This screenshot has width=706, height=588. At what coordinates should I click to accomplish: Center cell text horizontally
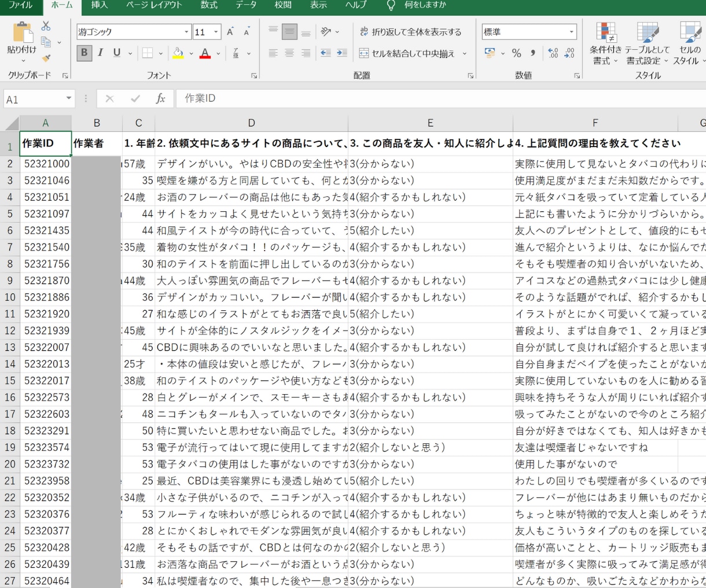point(289,53)
